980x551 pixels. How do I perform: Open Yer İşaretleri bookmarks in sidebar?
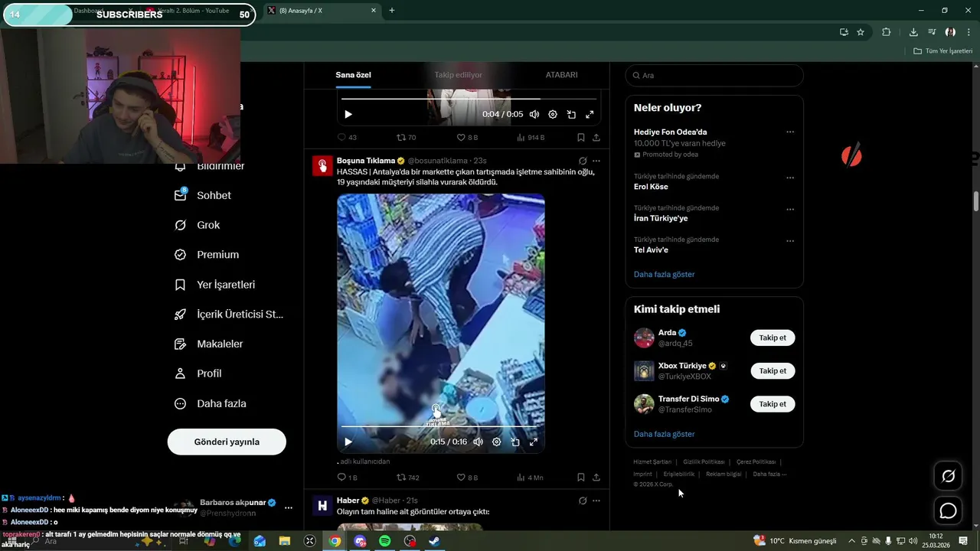coord(215,285)
